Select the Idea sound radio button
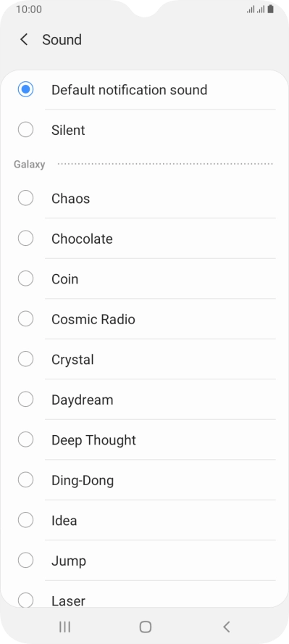289x644 pixels. tap(25, 520)
